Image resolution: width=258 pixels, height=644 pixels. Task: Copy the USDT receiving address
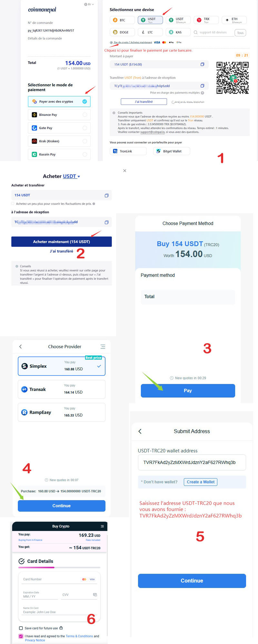pyautogui.click(x=203, y=85)
